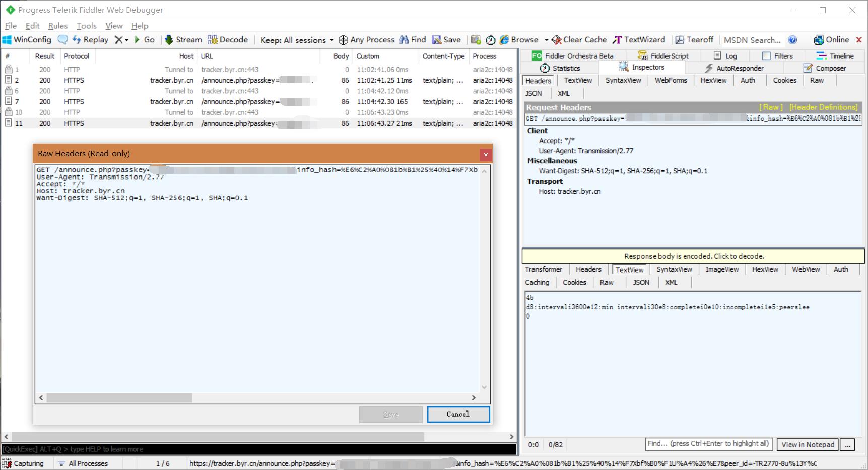Open the TextWizard tool
Screen dimensions: 868x470
pos(639,40)
